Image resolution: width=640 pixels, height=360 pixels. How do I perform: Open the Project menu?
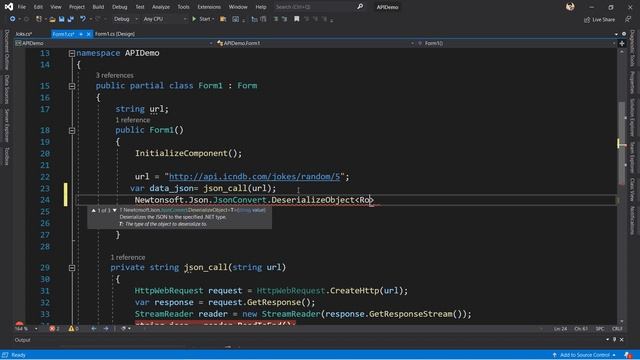(x=77, y=7)
